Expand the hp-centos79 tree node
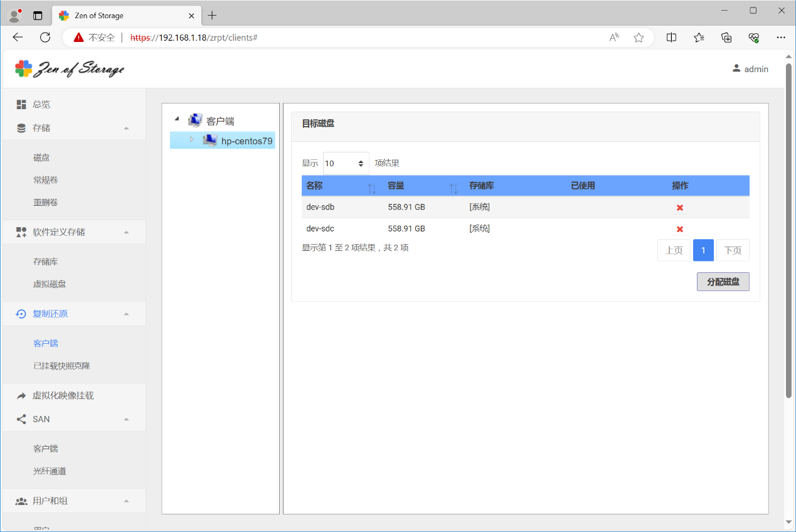This screenshot has width=796, height=532. point(192,139)
